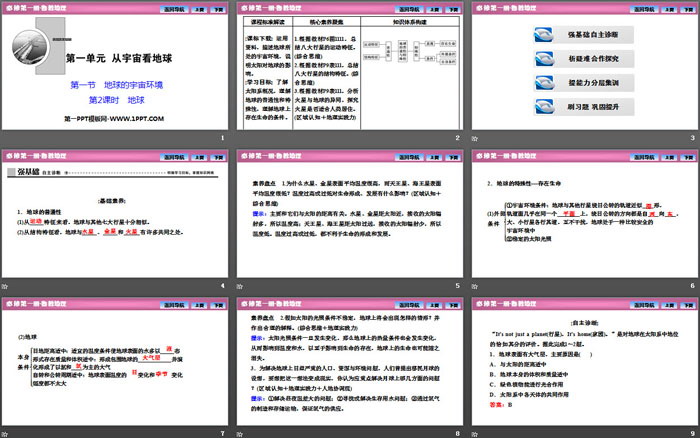This screenshot has width=700, height=438.
Task: Click the slide number 2 label
Action: pos(458,138)
